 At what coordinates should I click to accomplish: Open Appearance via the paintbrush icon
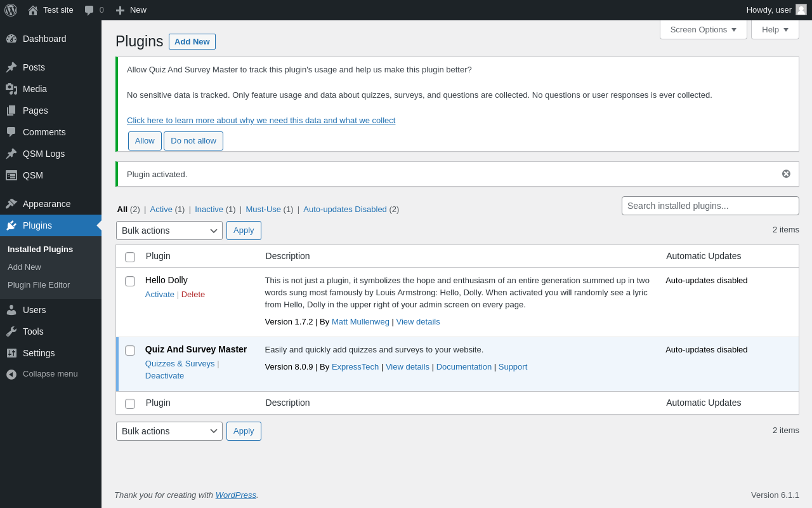(11, 204)
